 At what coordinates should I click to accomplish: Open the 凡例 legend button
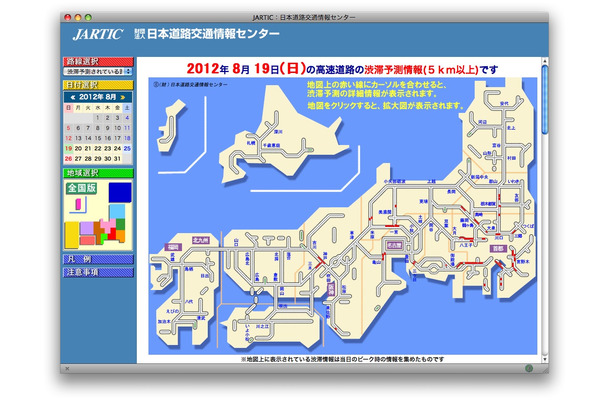click(98, 259)
